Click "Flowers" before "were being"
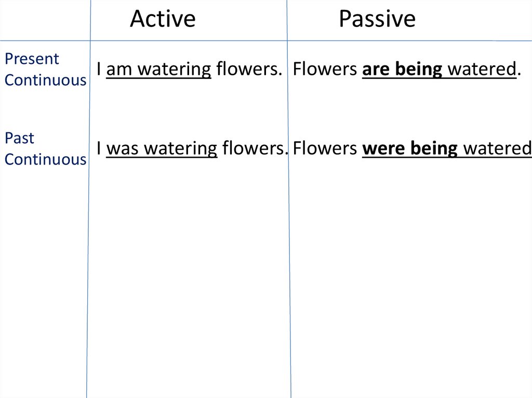The image size is (532, 398). pos(325,148)
